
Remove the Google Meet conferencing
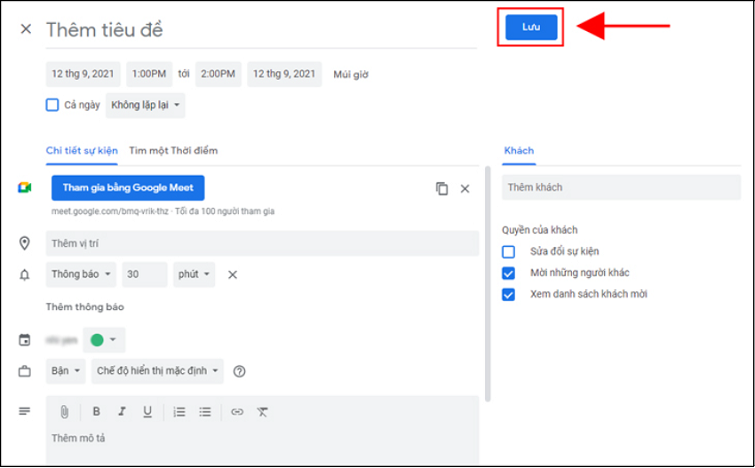coord(464,188)
